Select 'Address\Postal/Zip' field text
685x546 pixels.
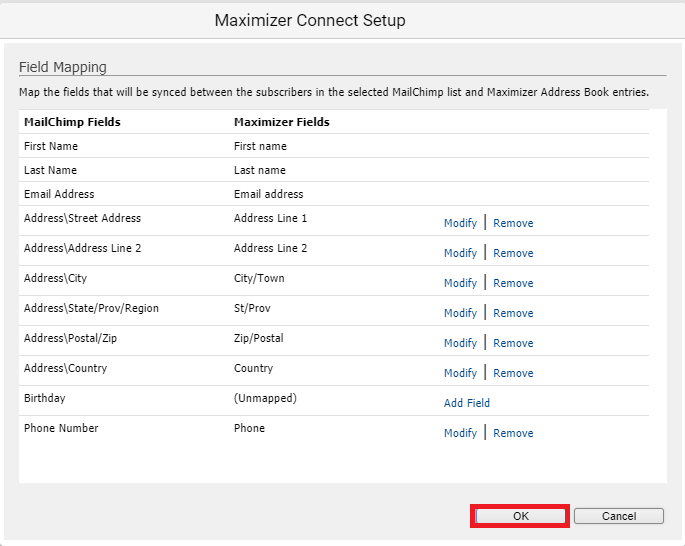[x=70, y=338]
